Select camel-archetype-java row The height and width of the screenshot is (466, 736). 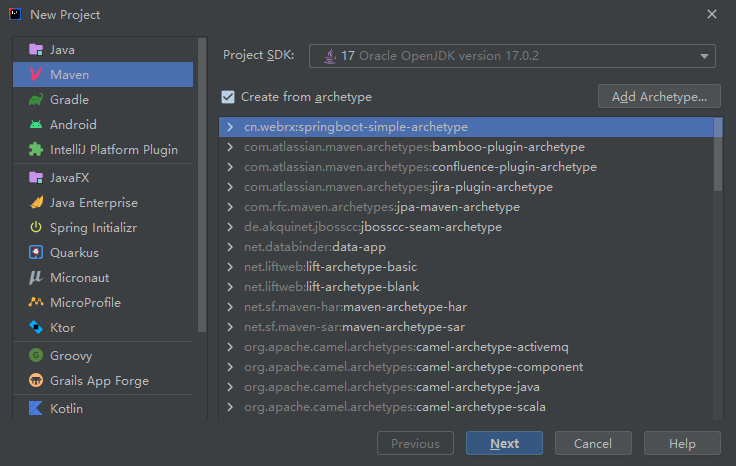point(466,387)
